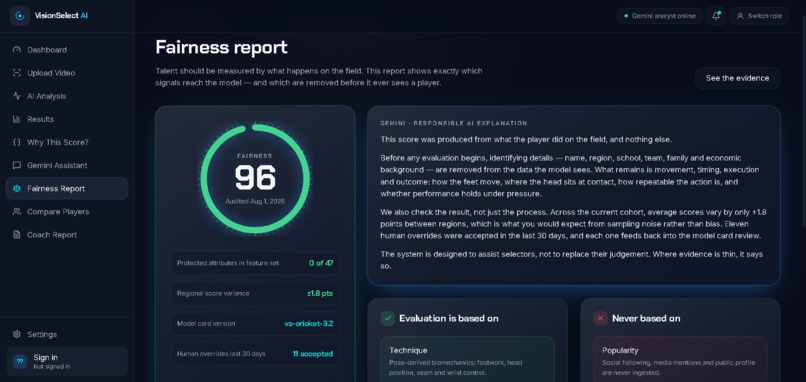The width and height of the screenshot is (806, 382).
Task: Open Gemini Assistant from sidebar
Action: click(67, 166)
